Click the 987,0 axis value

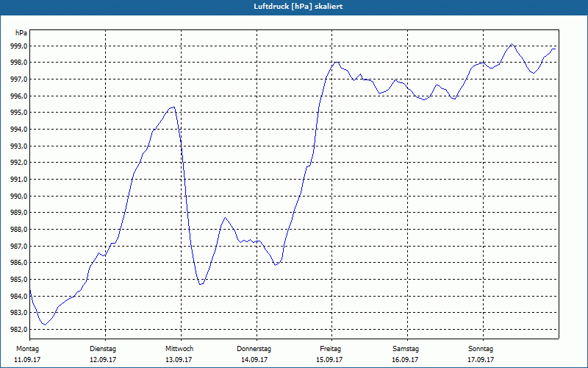point(21,247)
